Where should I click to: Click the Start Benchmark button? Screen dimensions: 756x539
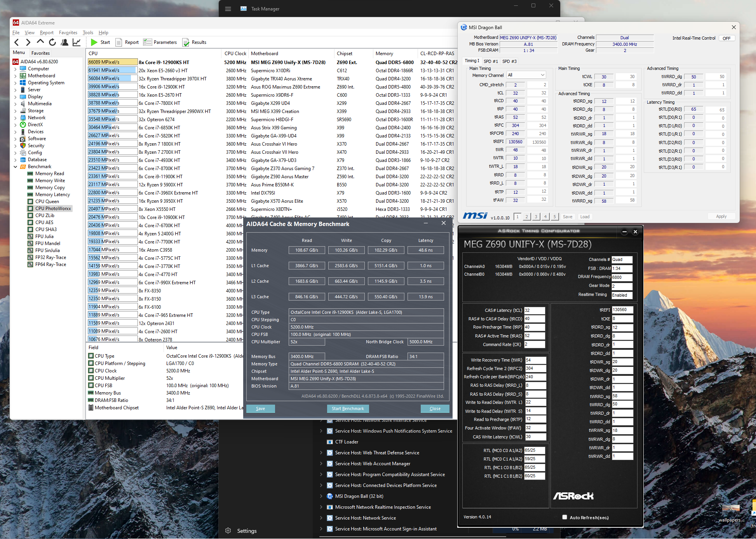[348, 409]
